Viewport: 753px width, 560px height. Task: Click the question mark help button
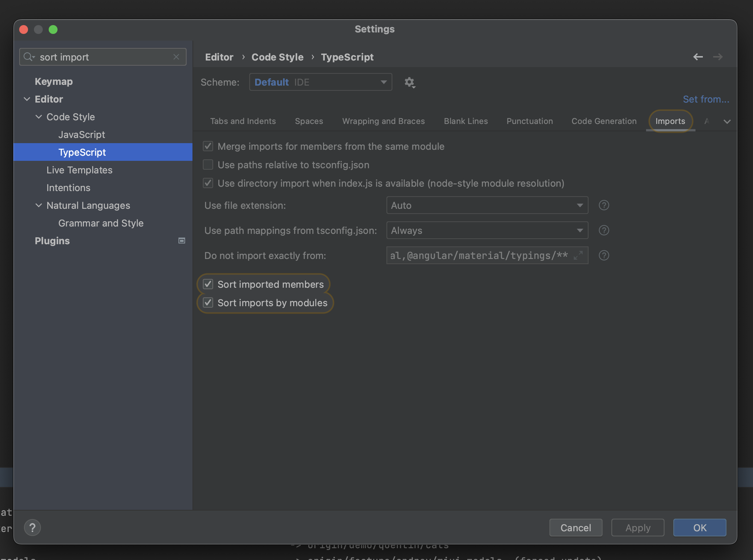click(x=32, y=528)
